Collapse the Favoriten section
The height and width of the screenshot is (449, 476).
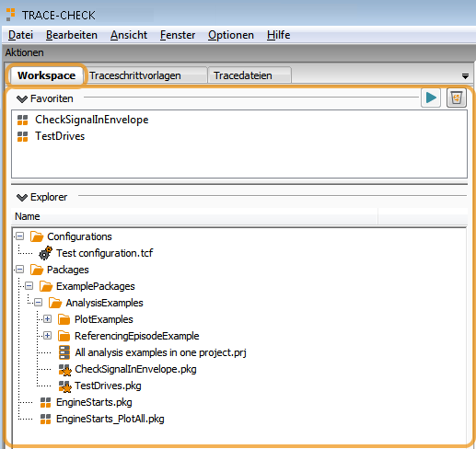click(22, 99)
